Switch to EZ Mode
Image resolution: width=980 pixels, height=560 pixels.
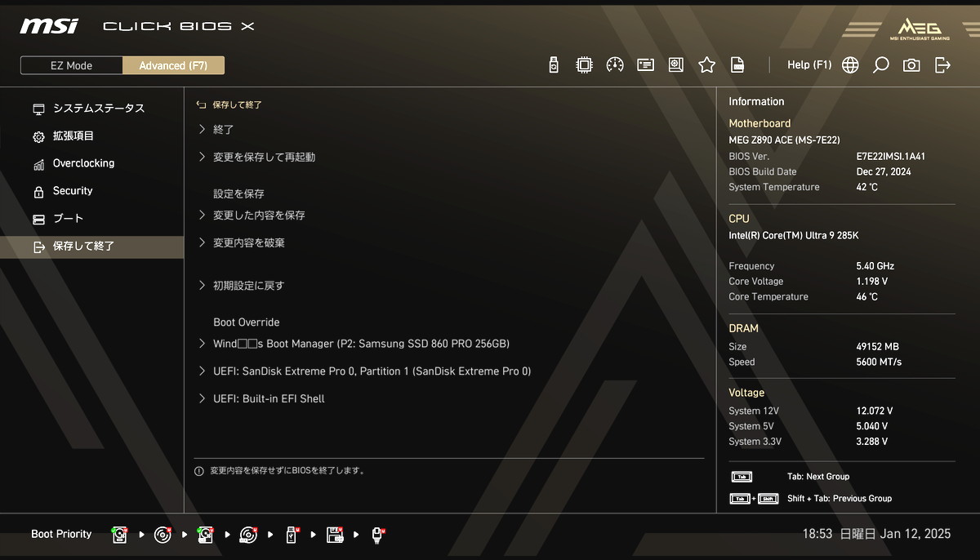(72, 65)
